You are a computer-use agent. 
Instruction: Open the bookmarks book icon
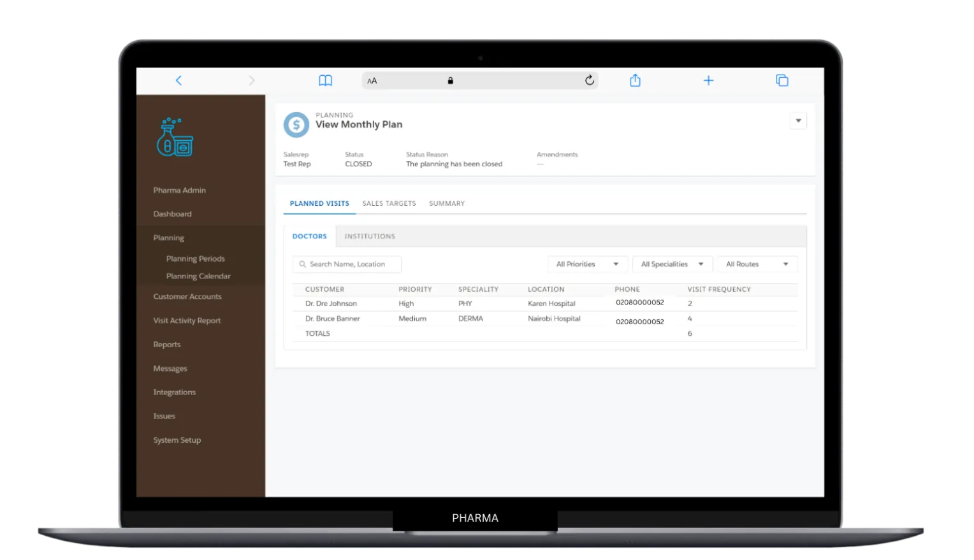click(x=325, y=80)
